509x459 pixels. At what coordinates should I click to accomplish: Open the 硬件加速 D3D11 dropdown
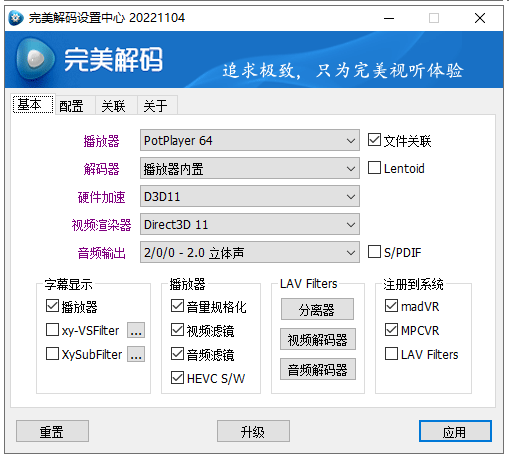pyautogui.click(x=250, y=196)
